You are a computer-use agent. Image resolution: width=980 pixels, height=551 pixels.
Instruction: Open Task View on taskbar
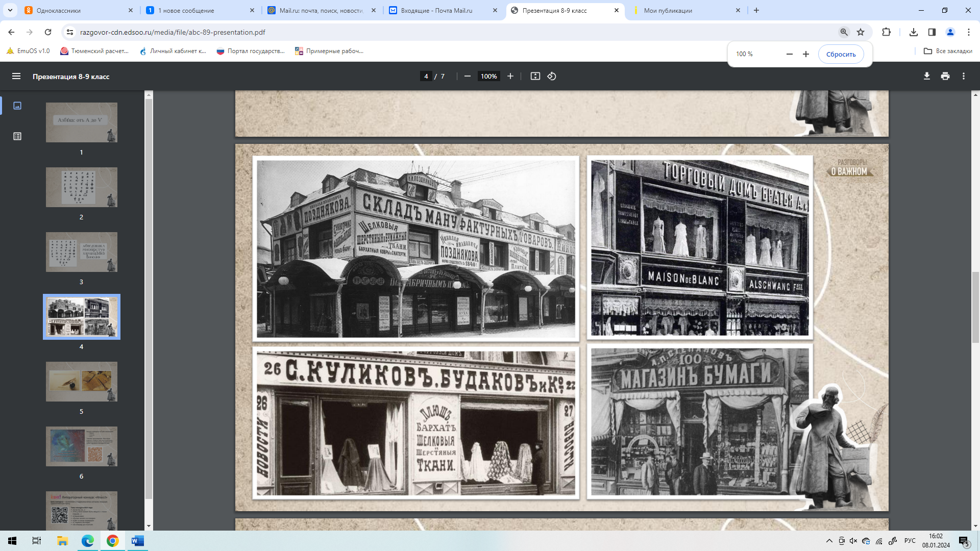[37, 541]
